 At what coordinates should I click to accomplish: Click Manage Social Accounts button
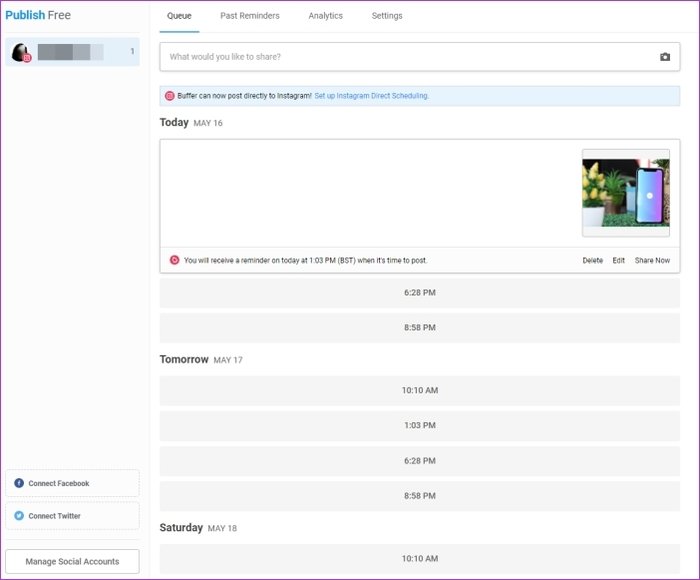point(72,561)
